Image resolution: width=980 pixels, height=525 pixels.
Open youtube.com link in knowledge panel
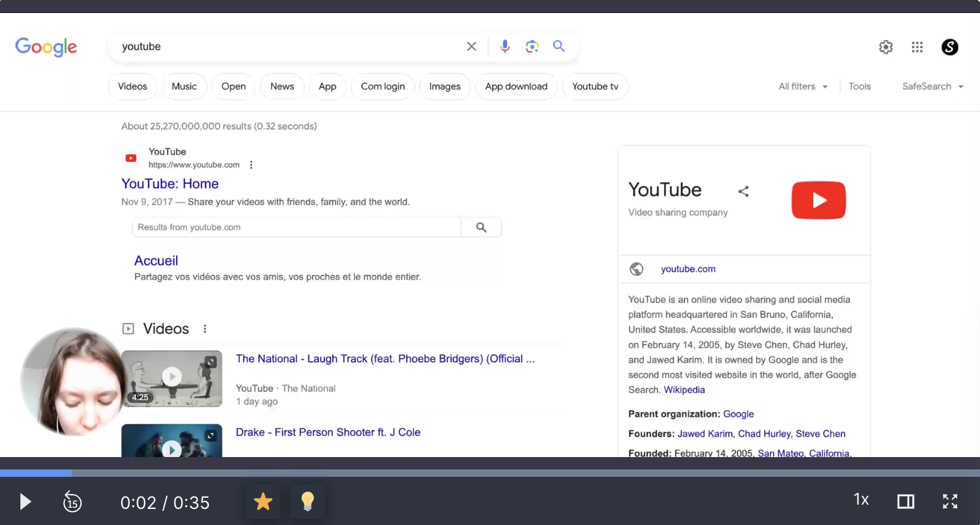coord(688,269)
